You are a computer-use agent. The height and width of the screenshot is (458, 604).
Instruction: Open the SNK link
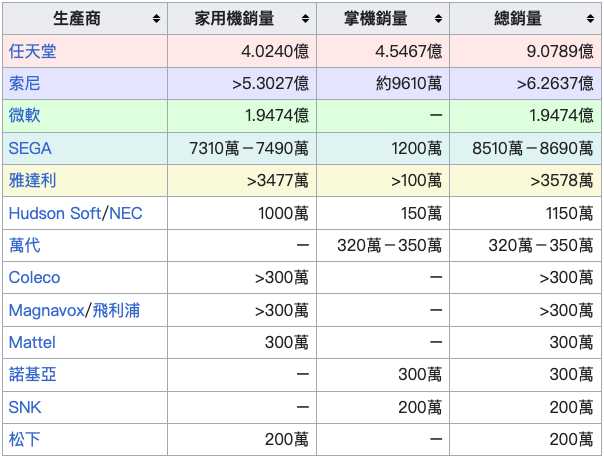[25, 407]
